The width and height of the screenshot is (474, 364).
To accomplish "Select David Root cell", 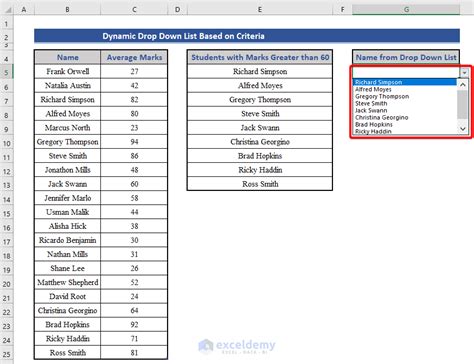I will pyautogui.click(x=67, y=296).
